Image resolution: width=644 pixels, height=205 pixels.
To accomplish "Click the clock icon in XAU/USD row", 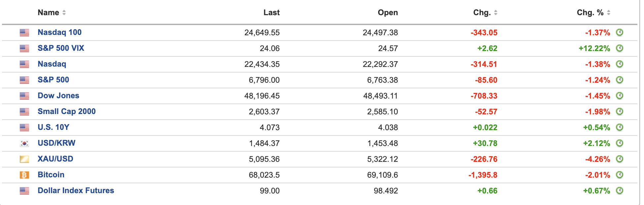I will pyautogui.click(x=620, y=159).
